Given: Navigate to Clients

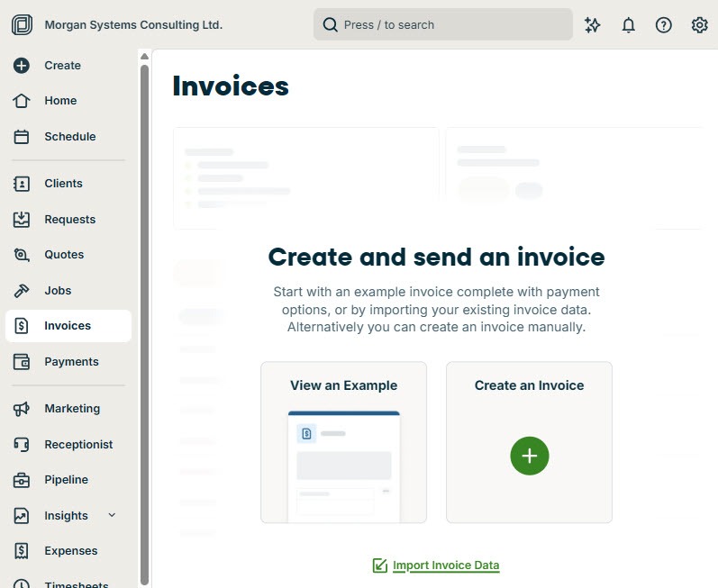Looking at the screenshot, I should [64, 184].
